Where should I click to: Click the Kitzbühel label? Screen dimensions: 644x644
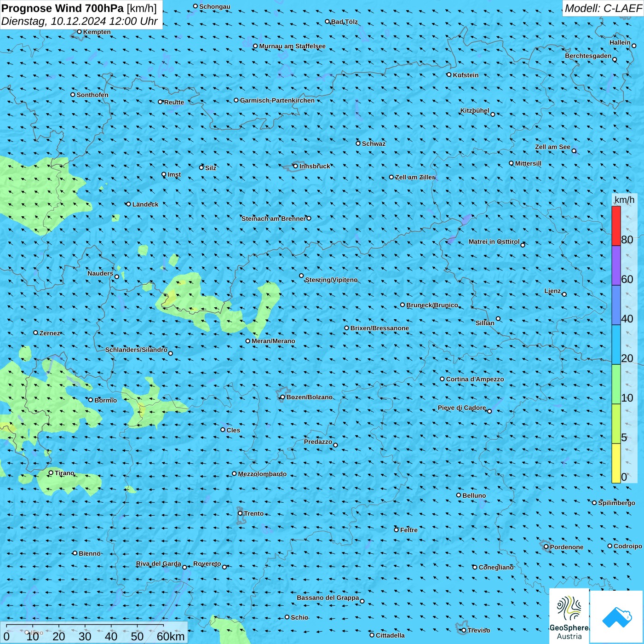pos(475,110)
